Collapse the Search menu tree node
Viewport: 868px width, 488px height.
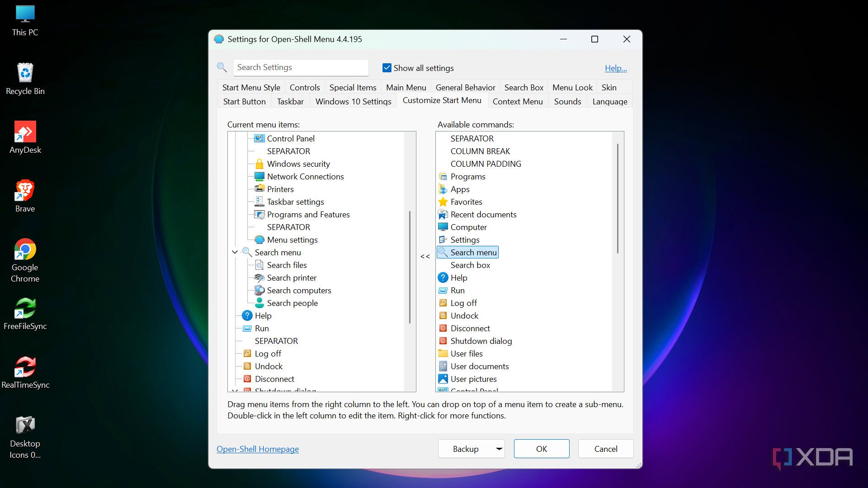coord(235,252)
